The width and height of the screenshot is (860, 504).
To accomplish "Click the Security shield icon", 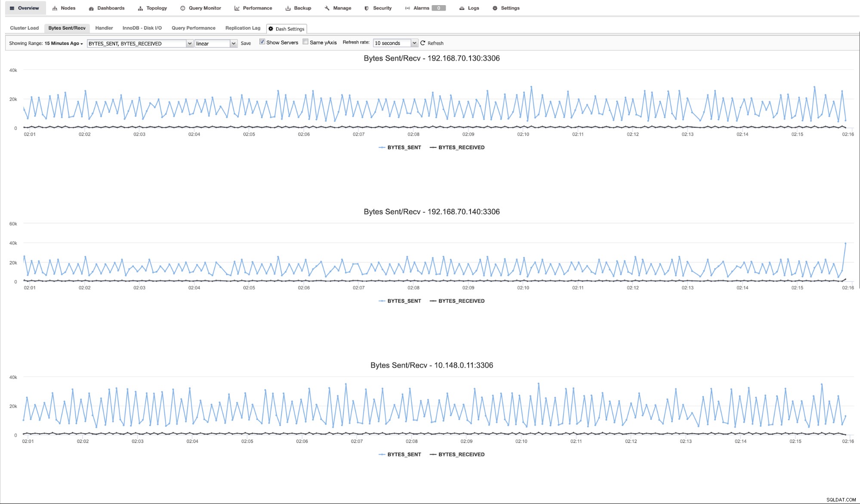I will pyautogui.click(x=367, y=8).
